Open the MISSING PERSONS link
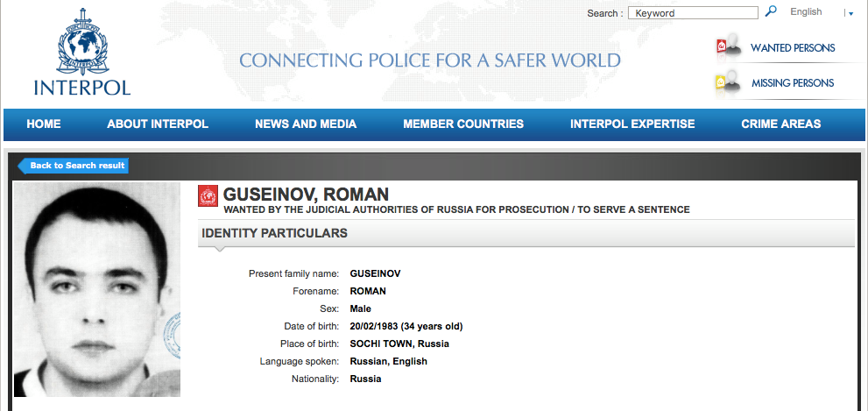 pyautogui.click(x=793, y=83)
